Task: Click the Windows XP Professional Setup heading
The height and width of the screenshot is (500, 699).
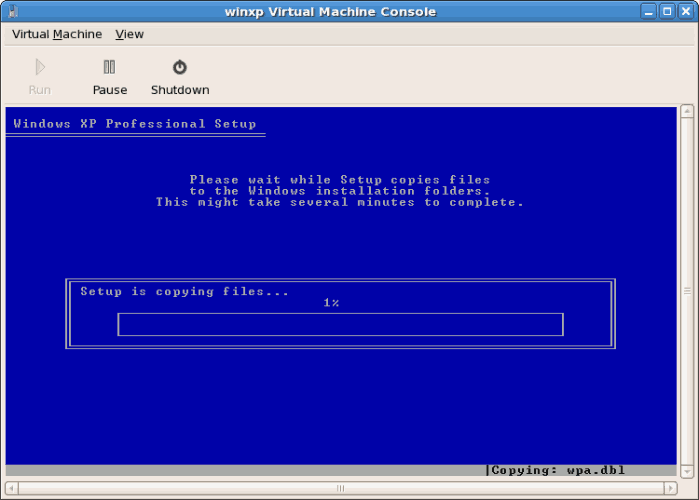Action: (x=135, y=124)
